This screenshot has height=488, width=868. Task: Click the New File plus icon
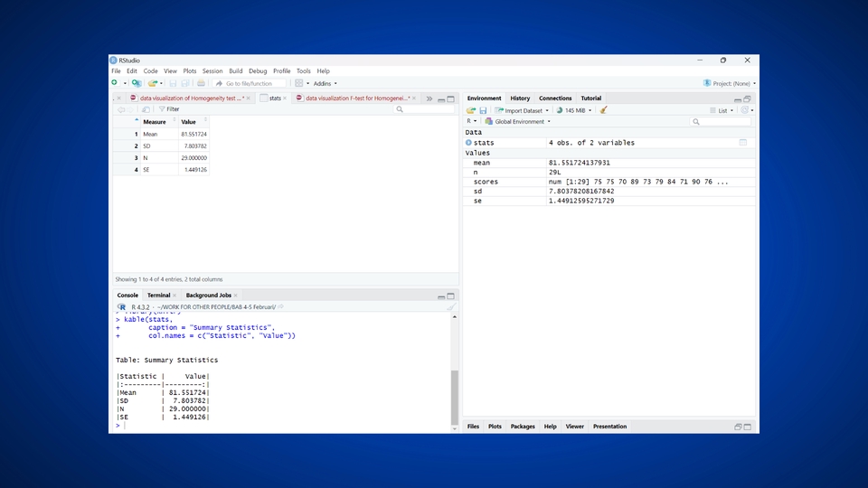(x=115, y=83)
